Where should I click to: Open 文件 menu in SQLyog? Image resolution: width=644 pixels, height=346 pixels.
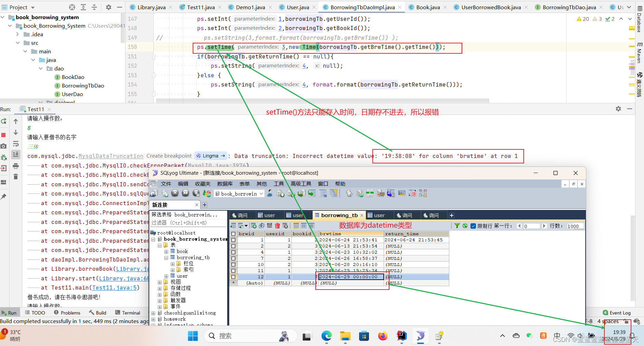[166, 184]
